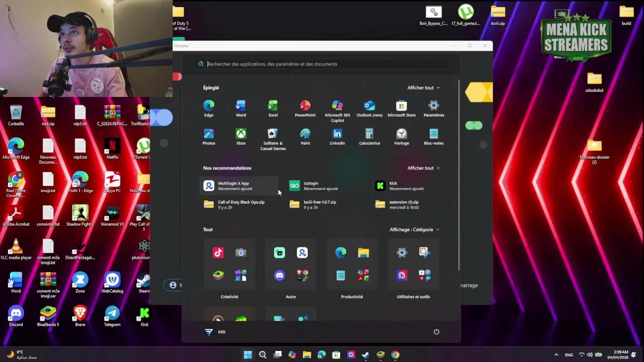Open Solitaire & Casual Games
This screenshot has height=362, width=644.
273,139
